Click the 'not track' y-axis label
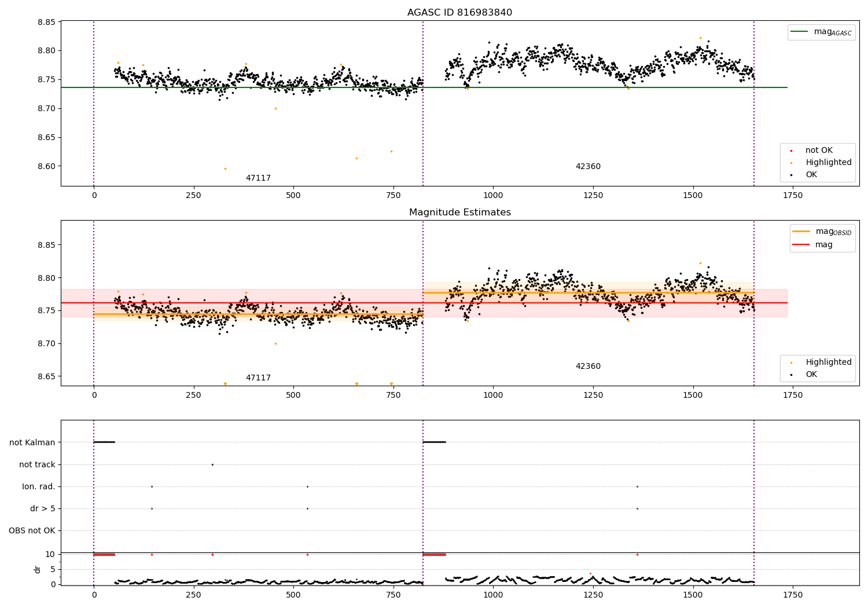This screenshot has width=868, height=608. point(37,464)
